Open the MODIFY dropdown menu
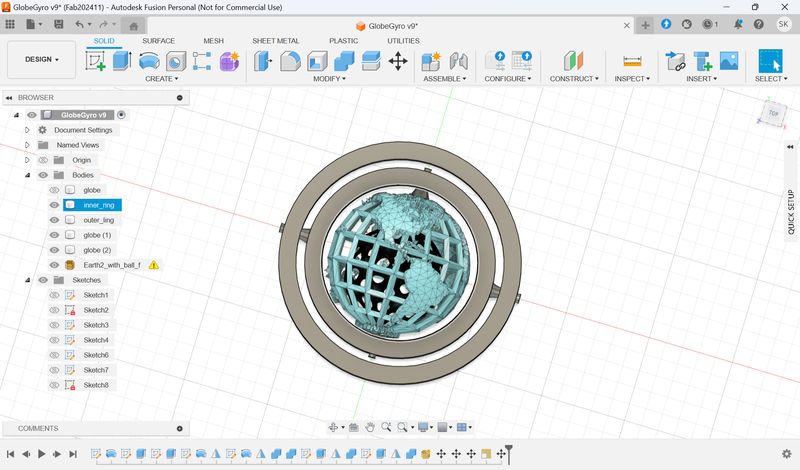Image resolution: width=800 pixels, height=470 pixels. 330,79
